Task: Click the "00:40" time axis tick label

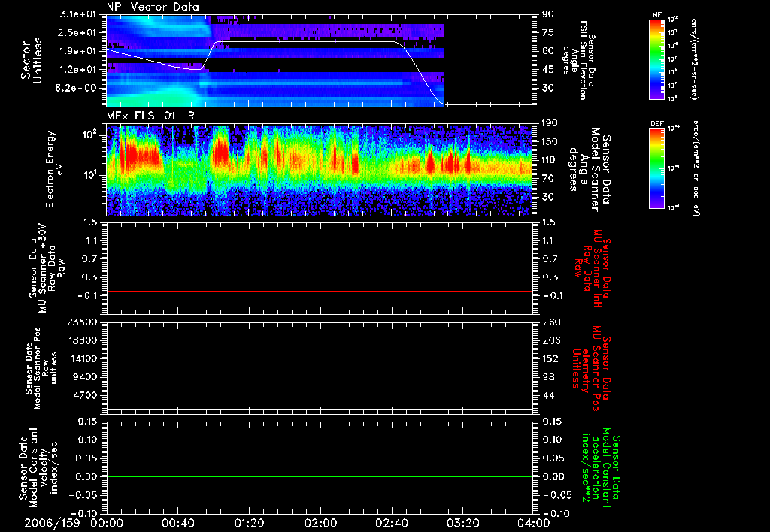Action: (x=177, y=523)
